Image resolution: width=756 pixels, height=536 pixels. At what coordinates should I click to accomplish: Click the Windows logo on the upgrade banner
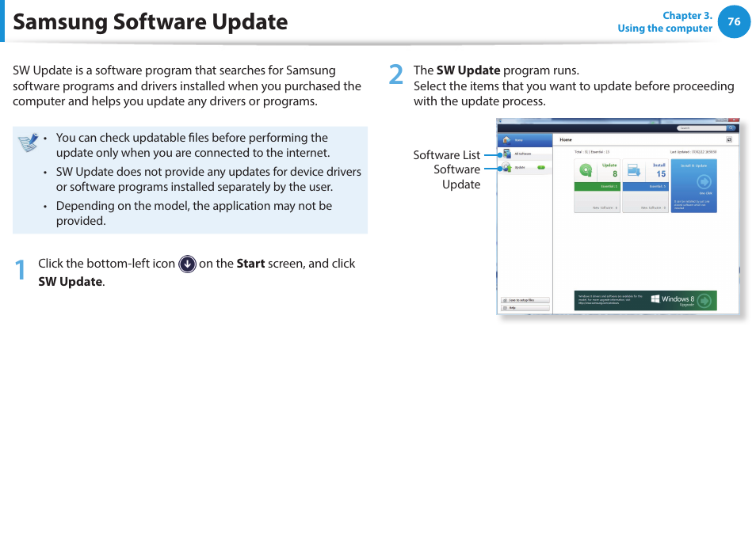[655, 299]
